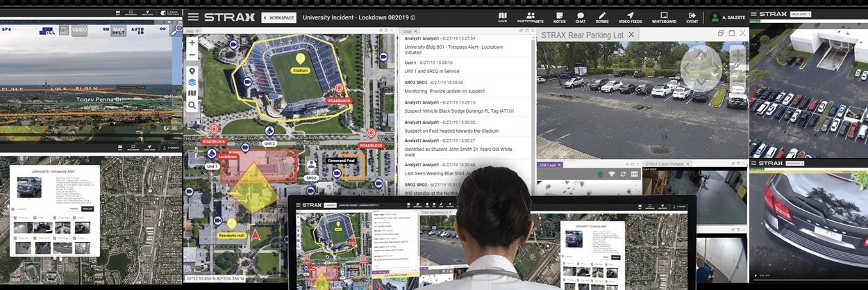The height and width of the screenshot is (290, 868).
Task: Click VIDEO button in left camera window
Action: pyautogui.click(x=79, y=30)
